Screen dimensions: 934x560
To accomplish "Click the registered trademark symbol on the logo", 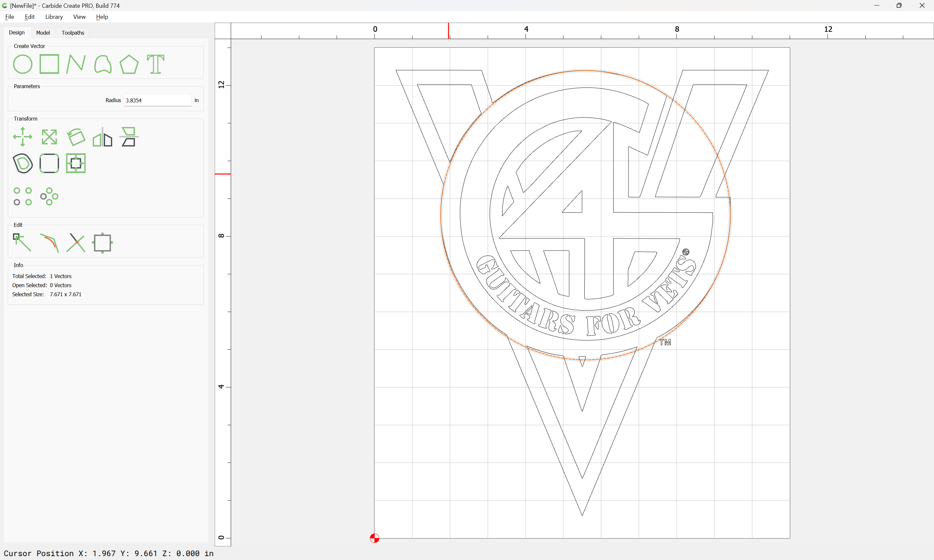I will pos(686,252).
